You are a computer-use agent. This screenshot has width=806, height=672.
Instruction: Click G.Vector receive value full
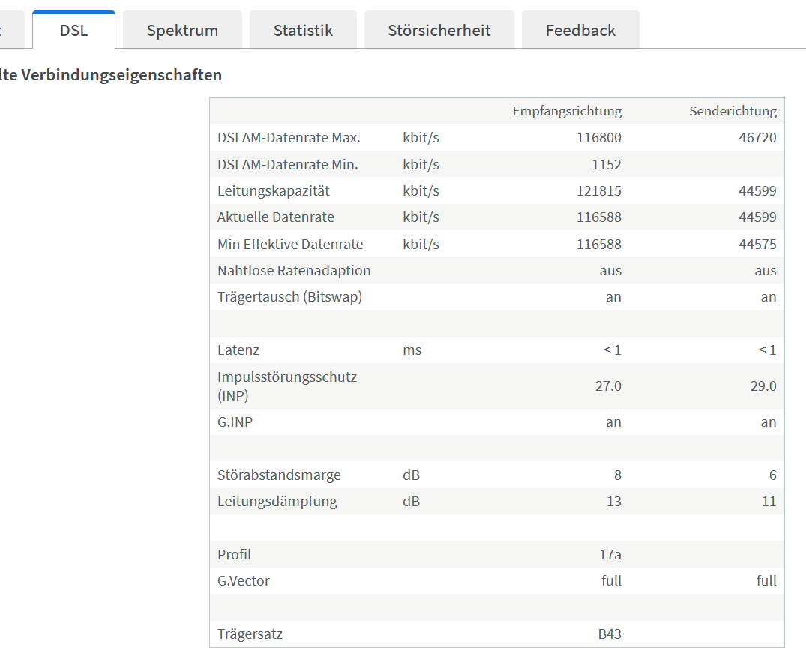click(x=611, y=581)
